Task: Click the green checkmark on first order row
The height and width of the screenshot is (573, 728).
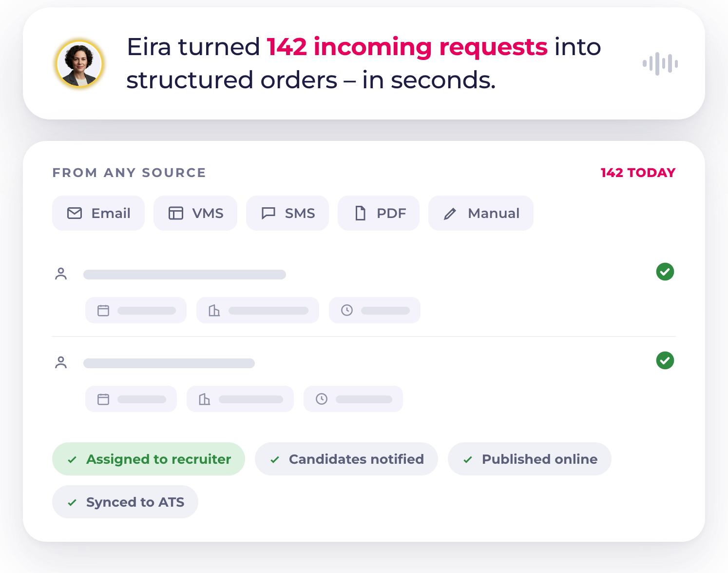Action: (x=665, y=272)
